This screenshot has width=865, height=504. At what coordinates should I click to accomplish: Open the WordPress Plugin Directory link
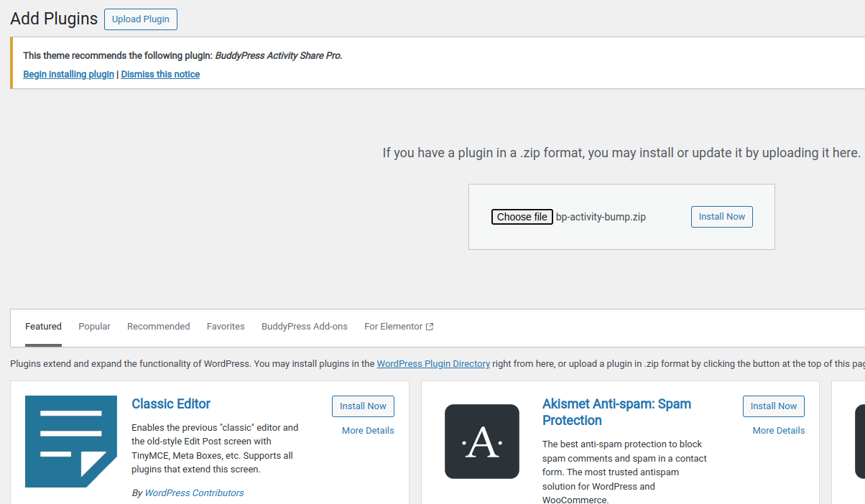click(x=433, y=363)
